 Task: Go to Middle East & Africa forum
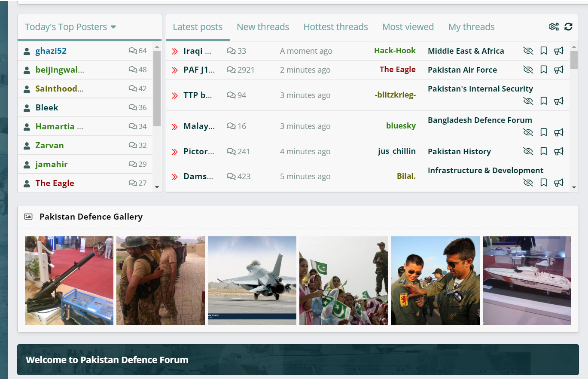click(466, 51)
